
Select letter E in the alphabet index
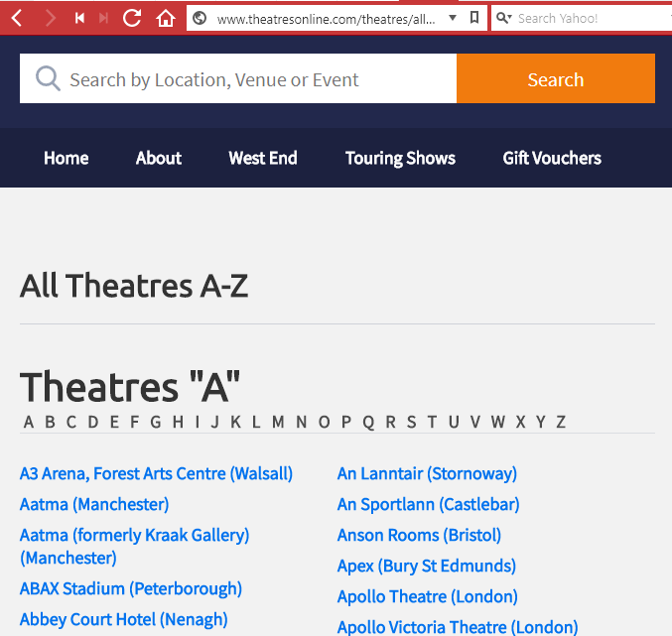(x=114, y=422)
